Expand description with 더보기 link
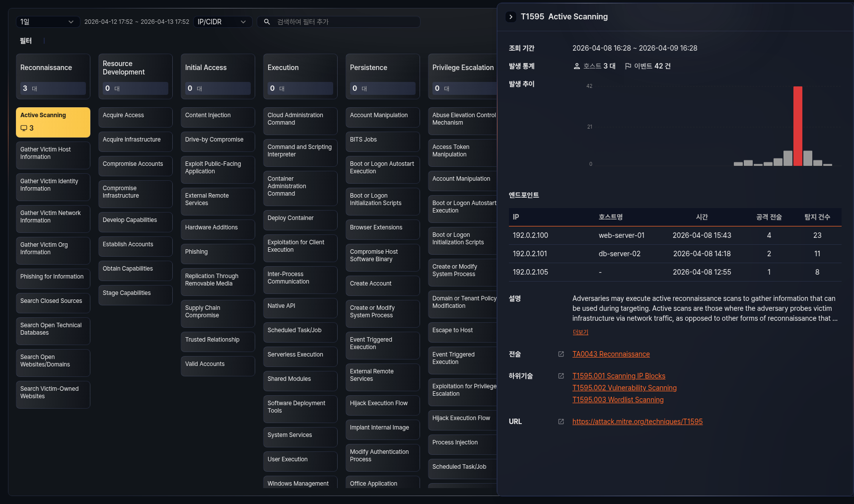This screenshot has height=504, width=854. pyautogui.click(x=580, y=332)
